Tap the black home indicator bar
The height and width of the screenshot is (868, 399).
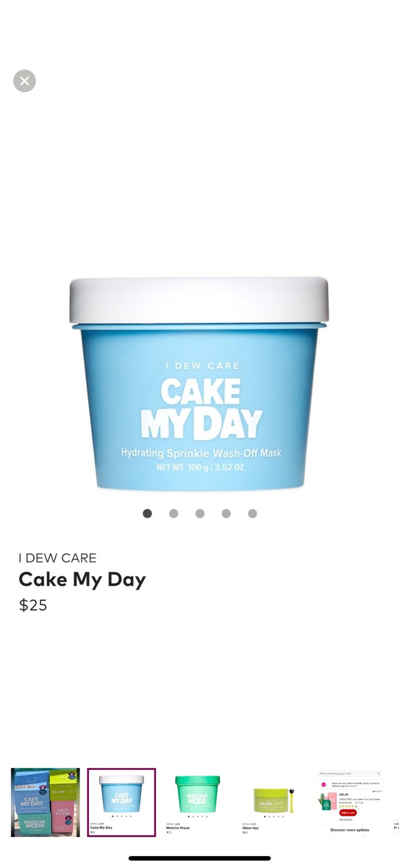tap(200, 858)
